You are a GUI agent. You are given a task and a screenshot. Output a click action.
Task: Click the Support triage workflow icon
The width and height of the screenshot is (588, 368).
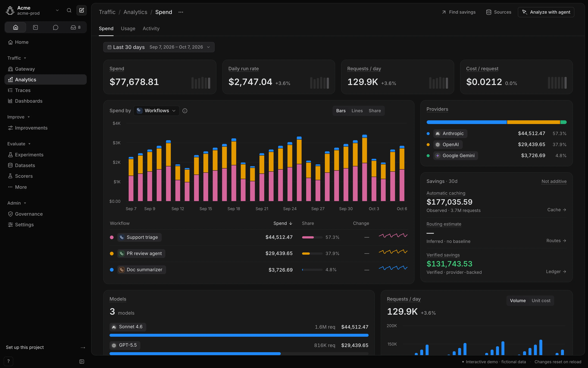click(122, 237)
